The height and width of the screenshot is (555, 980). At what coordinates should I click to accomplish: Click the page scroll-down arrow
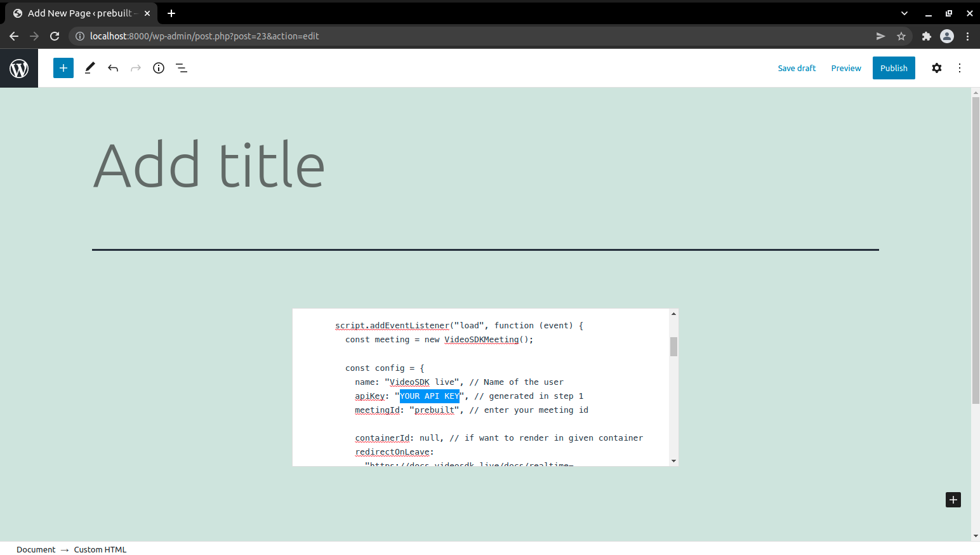click(x=976, y=537)
